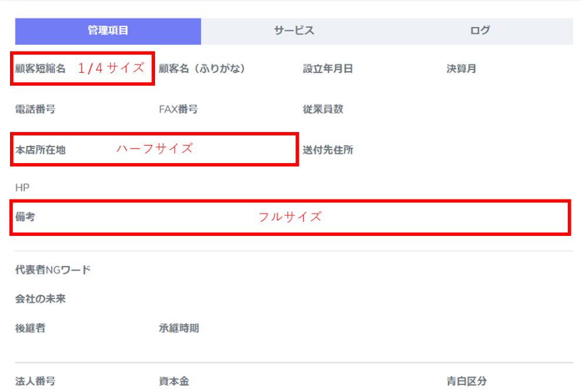Select the ログ tab

click(480, 31)
